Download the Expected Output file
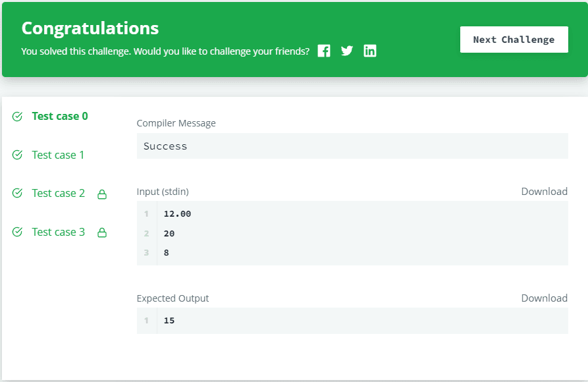 (x=544, y=298)
